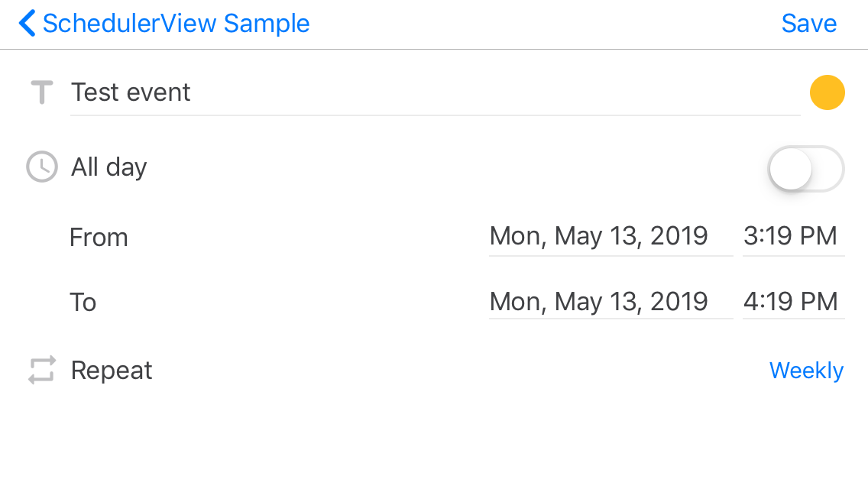
Task: Open the From time 3:19 PM picker
Action: point(793,237)
